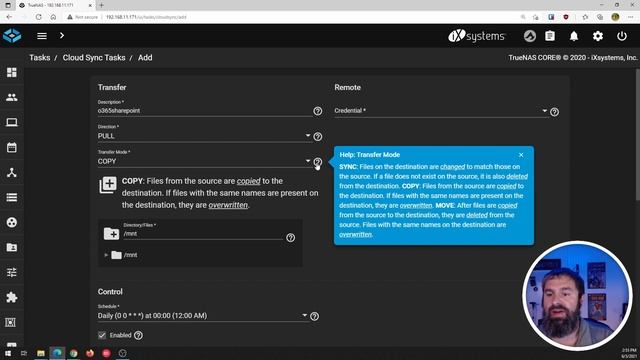The width and height of the screenshot is (640, 360).
Task: Open the TrueCommand status icon
Action: pyautogui.click(x=530, y=36)
